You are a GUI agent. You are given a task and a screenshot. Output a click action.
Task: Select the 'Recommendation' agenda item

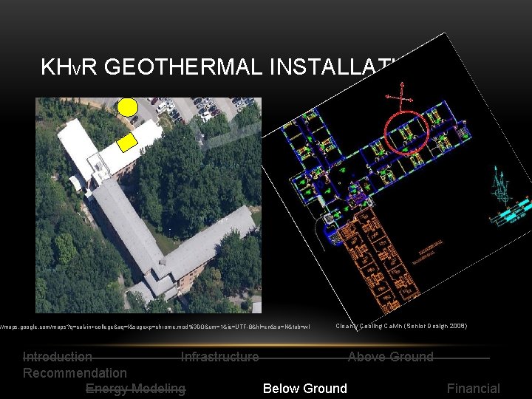75,373
